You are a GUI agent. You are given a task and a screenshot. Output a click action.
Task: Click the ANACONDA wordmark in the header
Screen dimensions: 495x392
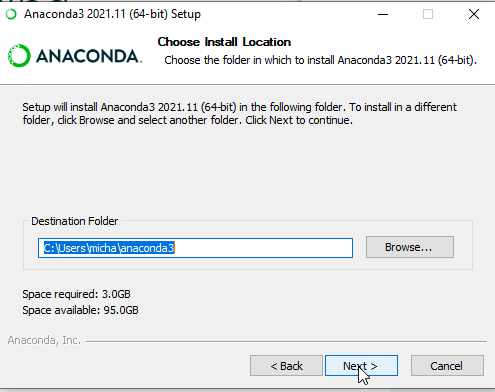click(89, 56)
